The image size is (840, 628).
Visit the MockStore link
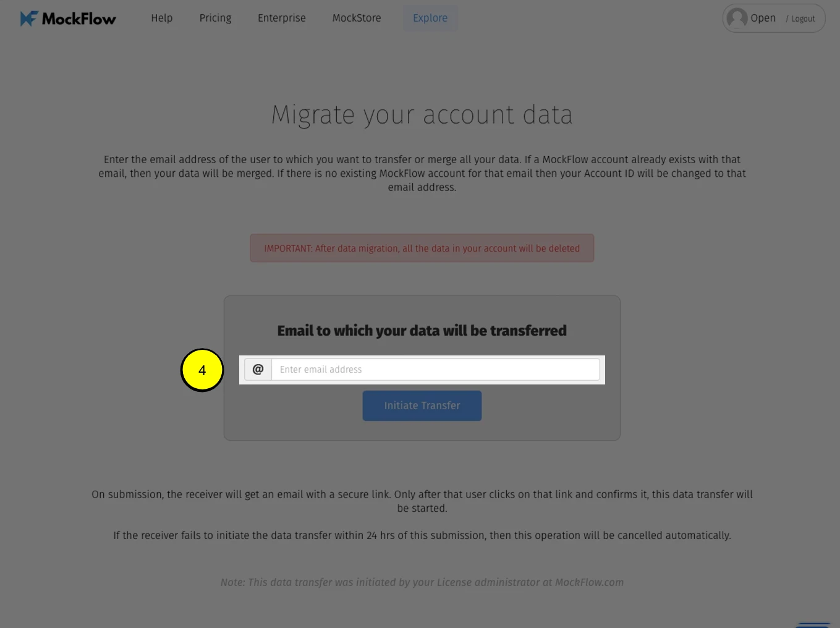357,18
